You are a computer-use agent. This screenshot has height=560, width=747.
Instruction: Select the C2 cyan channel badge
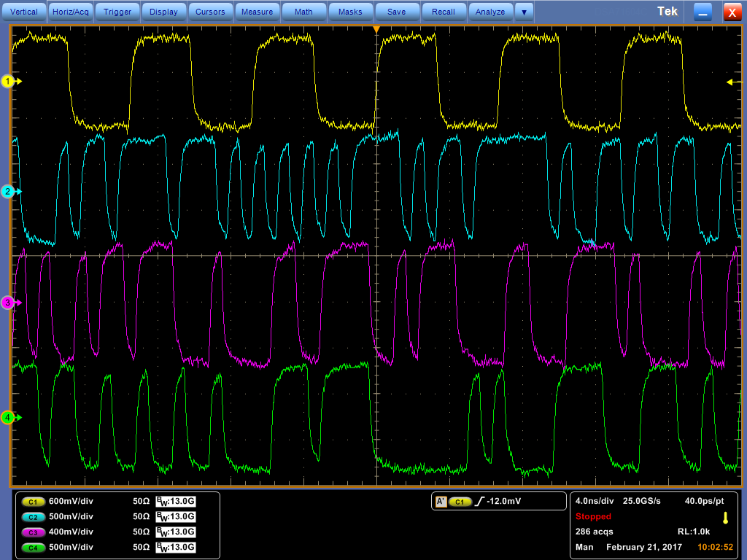pos(33,517)
